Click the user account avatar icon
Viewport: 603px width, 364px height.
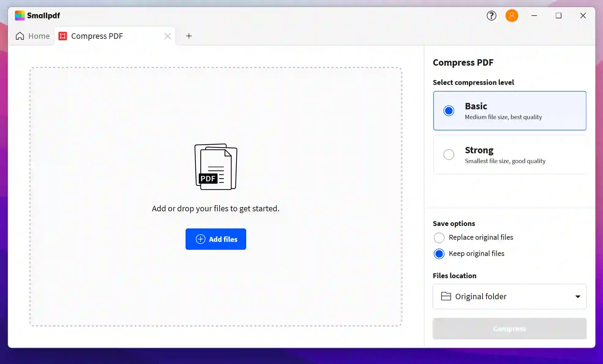pyautogui.click(x=512, y=16)
